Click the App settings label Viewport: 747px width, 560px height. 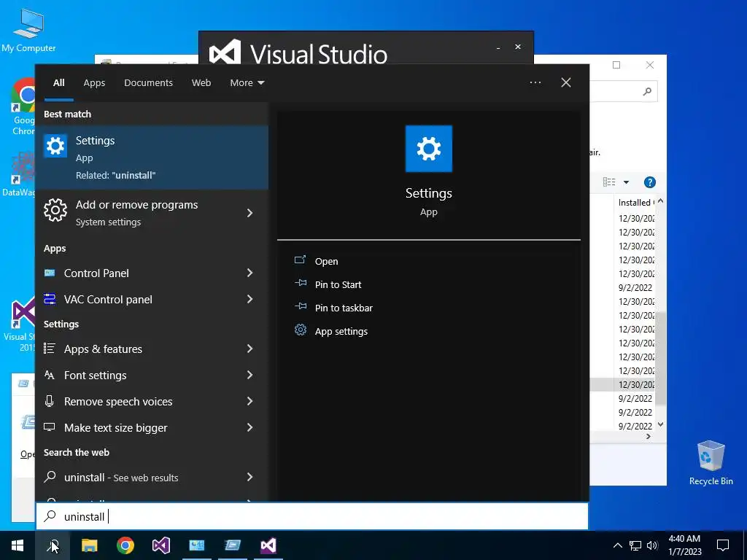341,332
